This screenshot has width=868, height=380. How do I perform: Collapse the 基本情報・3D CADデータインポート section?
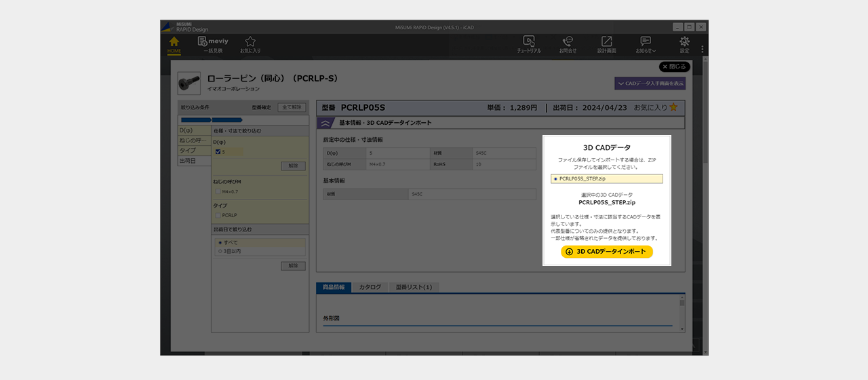325,123
